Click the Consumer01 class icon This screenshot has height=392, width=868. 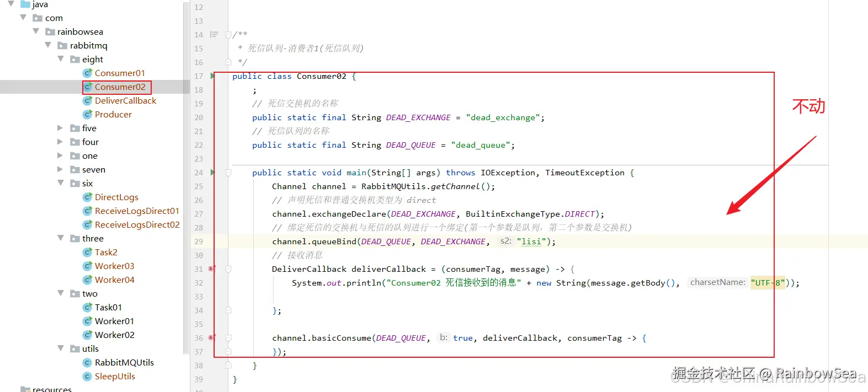[x=87, y=73]
